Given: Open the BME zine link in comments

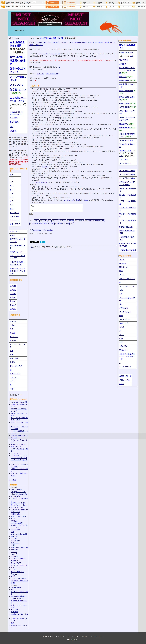Looking at the screenshot, I should (x=45, y=167).
